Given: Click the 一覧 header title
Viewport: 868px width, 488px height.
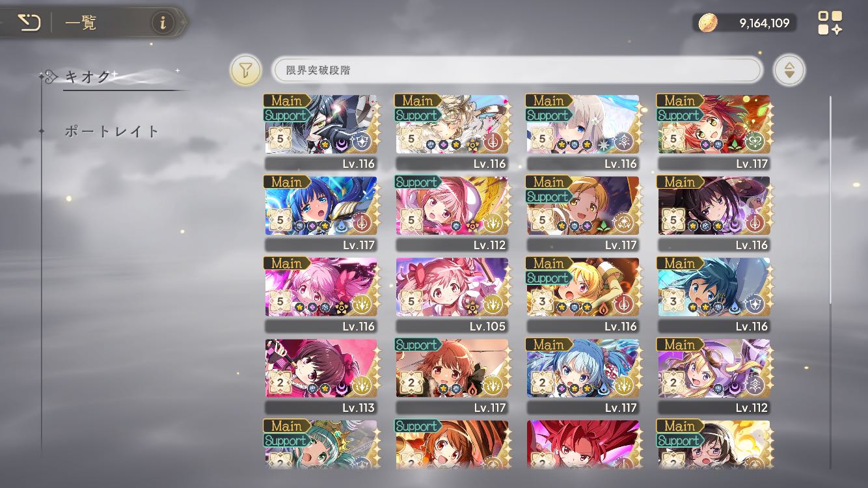Looking at the screenshot, I should (81, 23).
